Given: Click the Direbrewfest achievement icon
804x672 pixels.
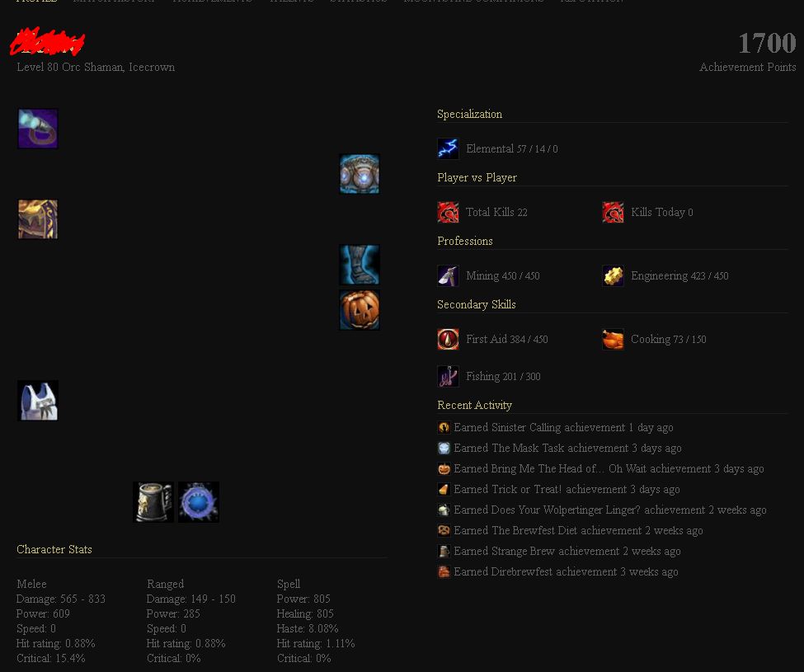Looking at the screenshot, I should tap(444, 571).
